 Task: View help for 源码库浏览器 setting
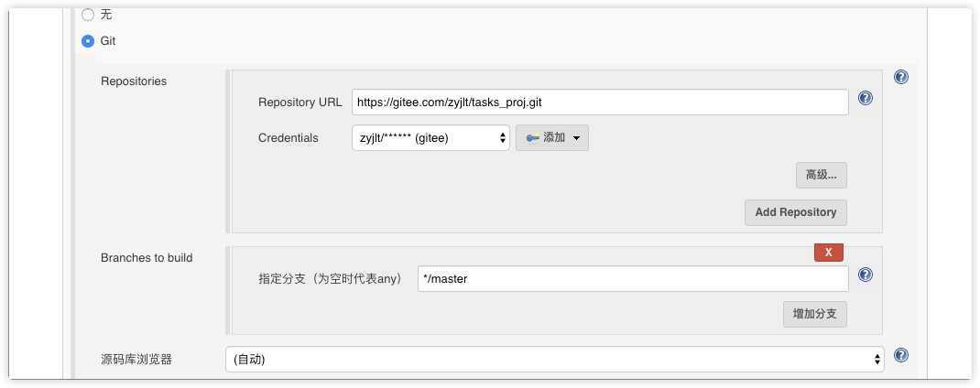pyautogui.click(x=900, y=355)
